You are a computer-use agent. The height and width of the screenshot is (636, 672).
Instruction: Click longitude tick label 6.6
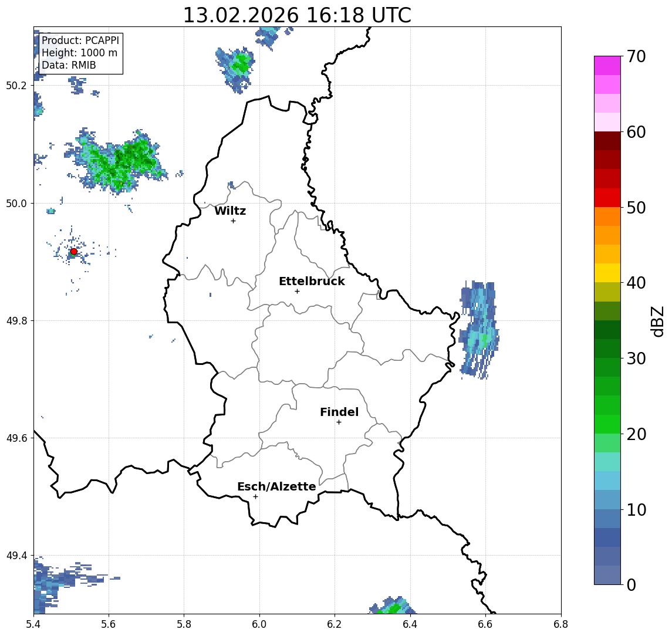click(485, 624)
